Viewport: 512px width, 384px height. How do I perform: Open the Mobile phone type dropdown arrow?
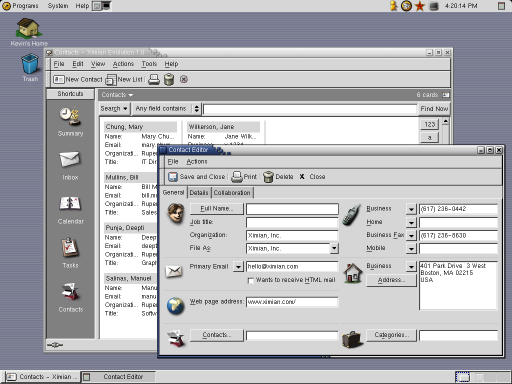click(411, 249)
